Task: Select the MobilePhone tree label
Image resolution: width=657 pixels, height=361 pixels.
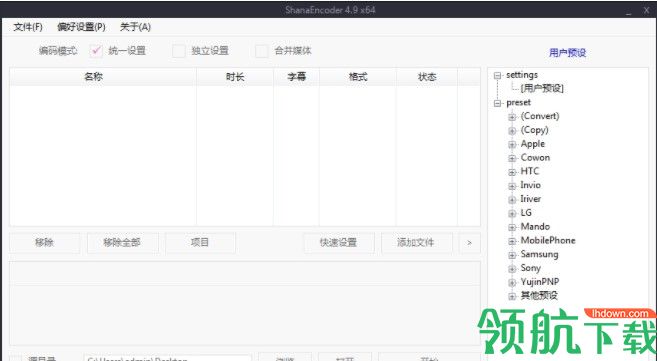Action: coord(548,240)
